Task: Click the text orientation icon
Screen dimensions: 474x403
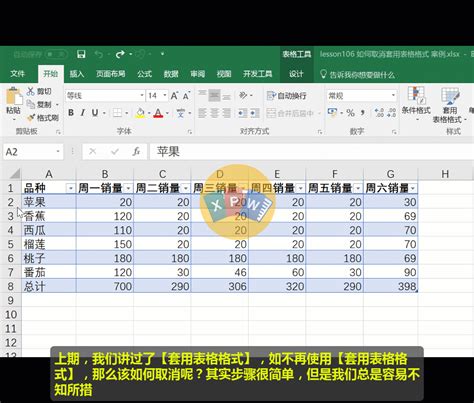Action: [243, 96]
